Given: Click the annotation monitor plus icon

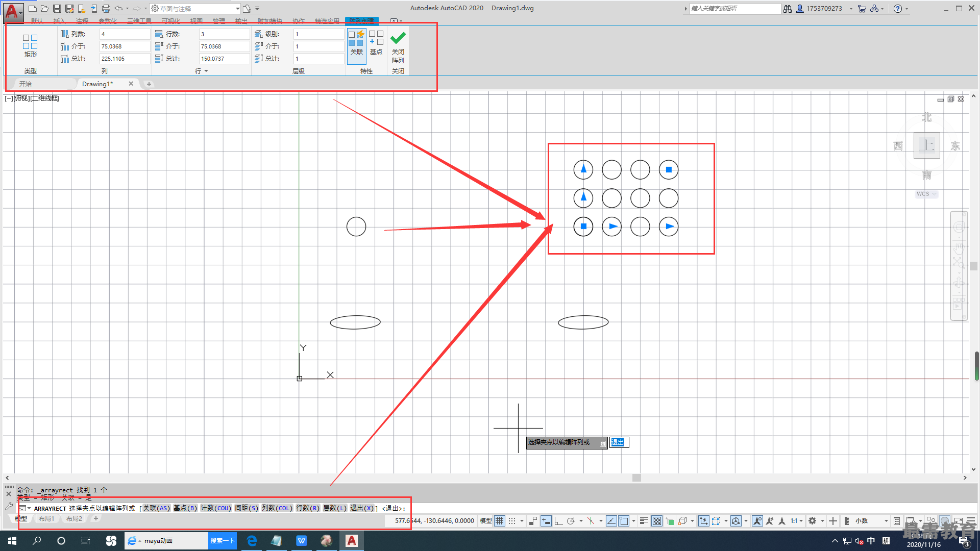Looking at the screenshot, I should [x=833, y=521].
